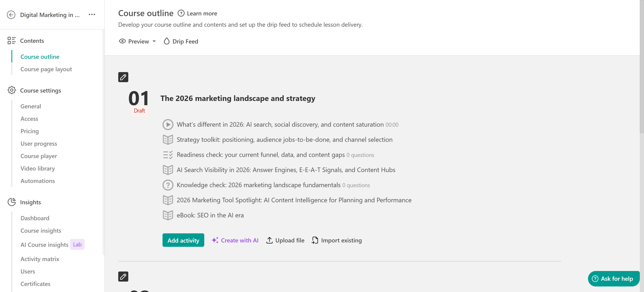Open AI Course insights Lab item

(x=44, y=245)
